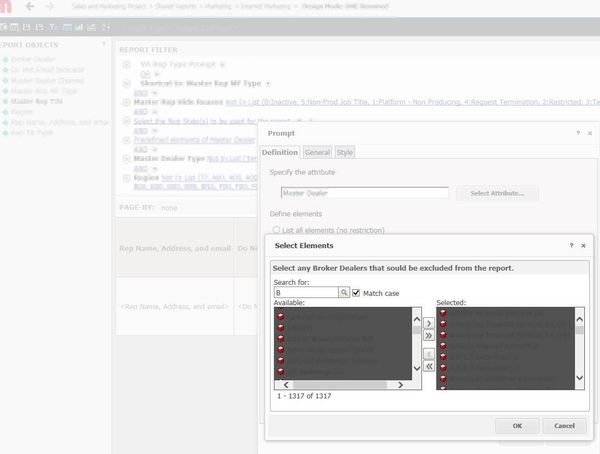The width and height of the screenshot is (600, 454).
Task: Add element with single right arrow
Action: (429, 323)
